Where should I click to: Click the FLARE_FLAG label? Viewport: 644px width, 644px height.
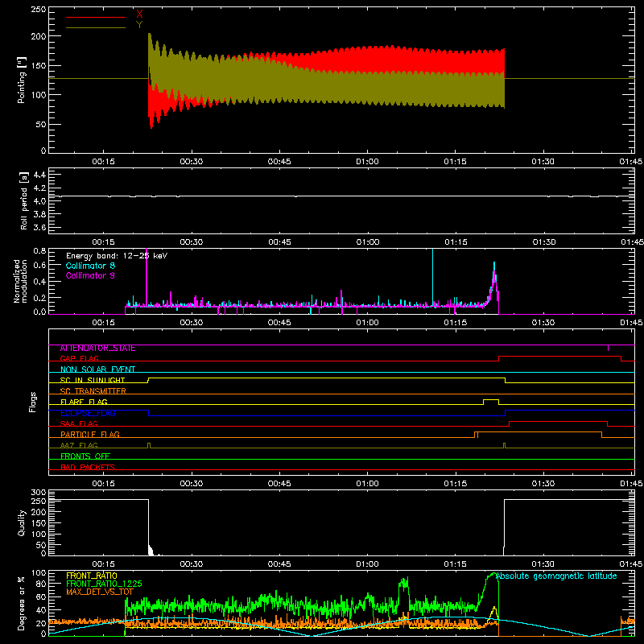click(84, 402)
